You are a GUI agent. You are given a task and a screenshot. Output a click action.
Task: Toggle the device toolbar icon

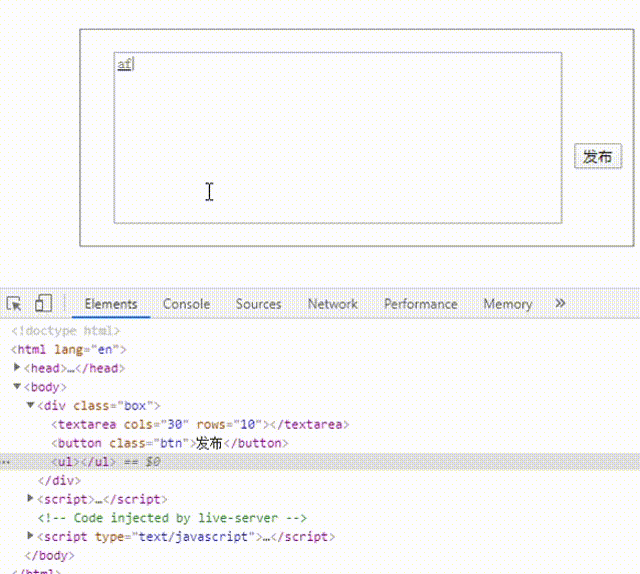coord(43,303)
